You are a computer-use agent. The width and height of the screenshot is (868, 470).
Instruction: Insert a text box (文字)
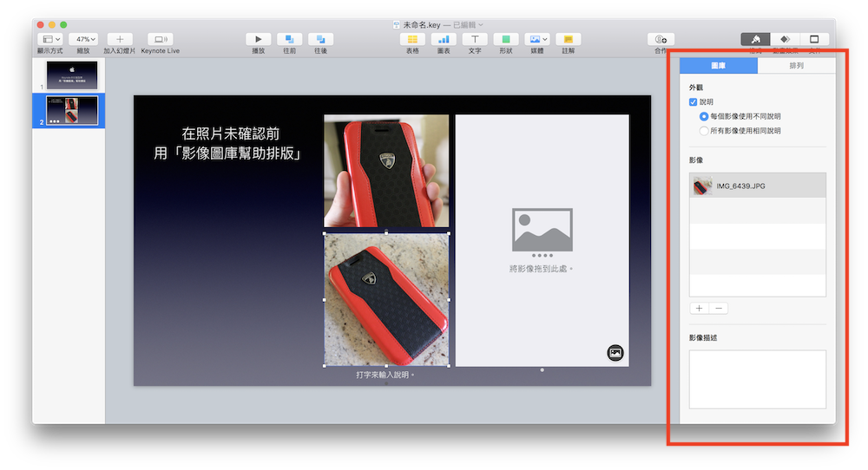(475, 39)
